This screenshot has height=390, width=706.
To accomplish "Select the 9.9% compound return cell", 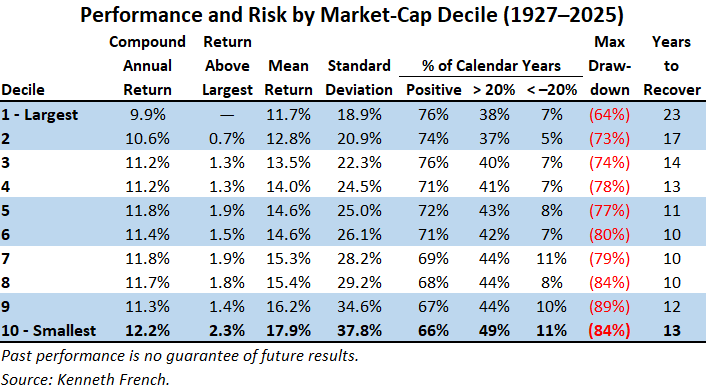I will point(148,114).
